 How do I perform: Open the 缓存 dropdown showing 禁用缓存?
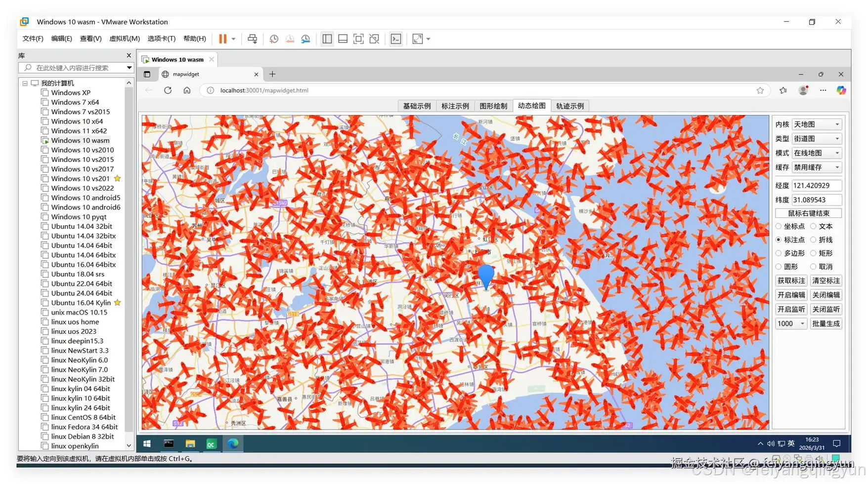point(817,167)
